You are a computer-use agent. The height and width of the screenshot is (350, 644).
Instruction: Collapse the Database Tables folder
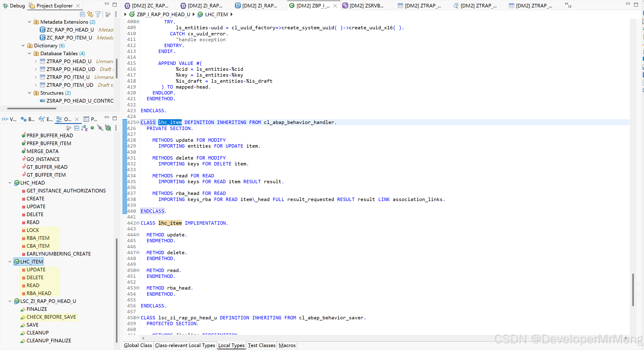(30, 53)
